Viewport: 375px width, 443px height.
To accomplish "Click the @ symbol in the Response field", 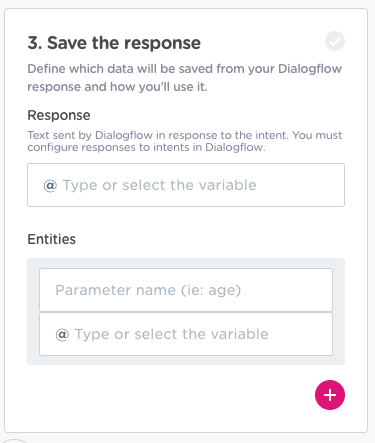I will pos(50,185).
